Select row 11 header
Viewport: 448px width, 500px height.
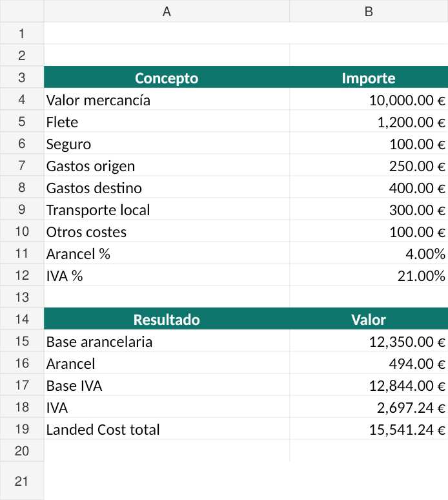pyautogui.click(x=22, y=253)
